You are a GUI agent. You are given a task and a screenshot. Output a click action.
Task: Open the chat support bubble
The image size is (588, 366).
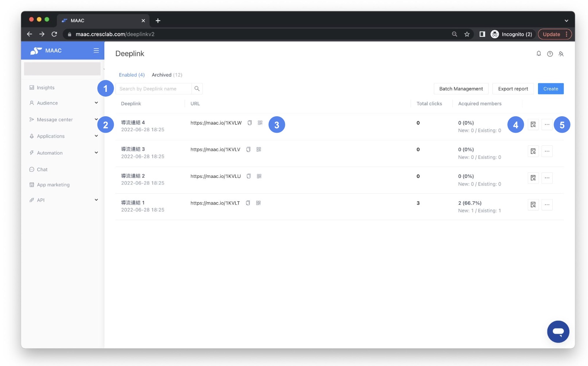[558, 331]
